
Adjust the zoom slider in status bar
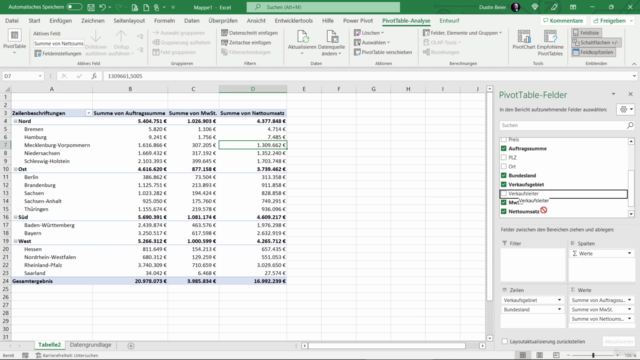(x=593, y=356)
